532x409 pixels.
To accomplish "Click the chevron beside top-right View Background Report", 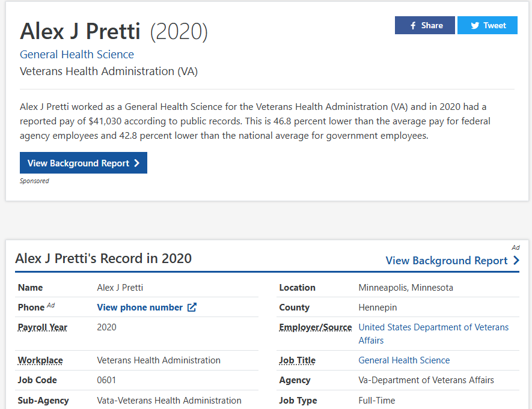I will 516,261.
